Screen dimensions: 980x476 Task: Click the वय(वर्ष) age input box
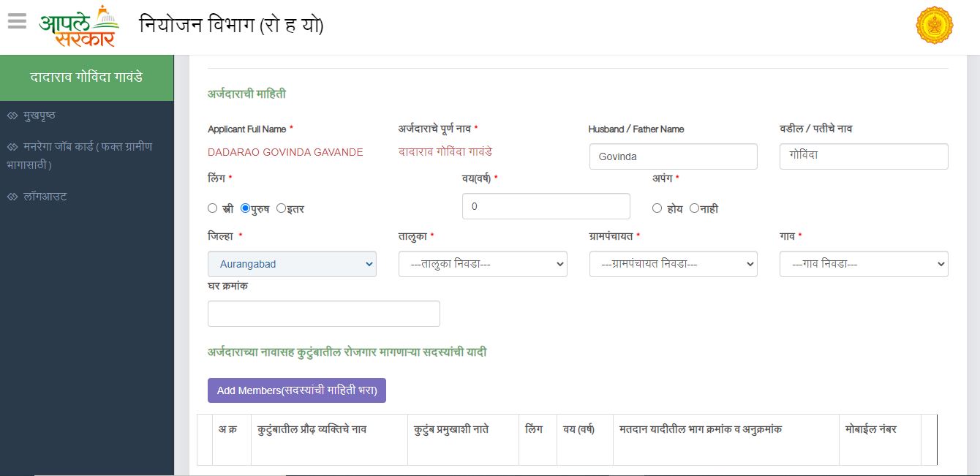pyautogui.click(x=546, y=206)
